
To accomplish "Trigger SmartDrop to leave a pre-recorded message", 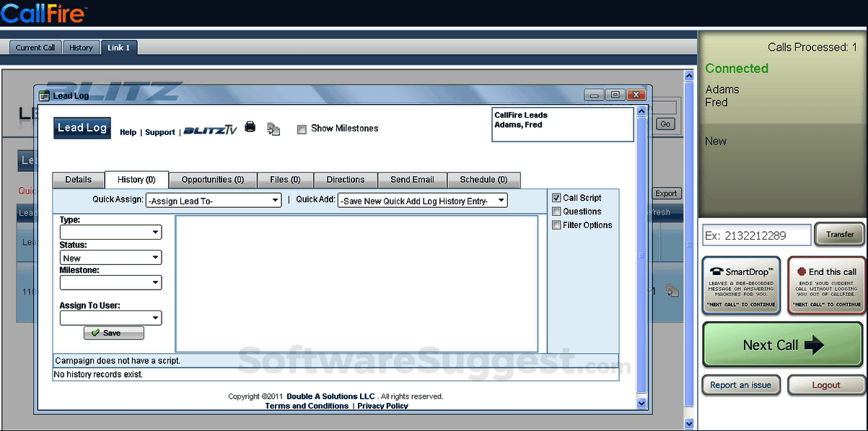I will (741, 285).
